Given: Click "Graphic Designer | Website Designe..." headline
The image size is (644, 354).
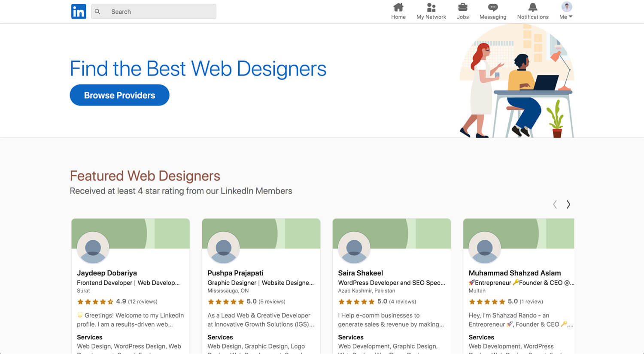Looking at the screenshot, I should [261, 283].
